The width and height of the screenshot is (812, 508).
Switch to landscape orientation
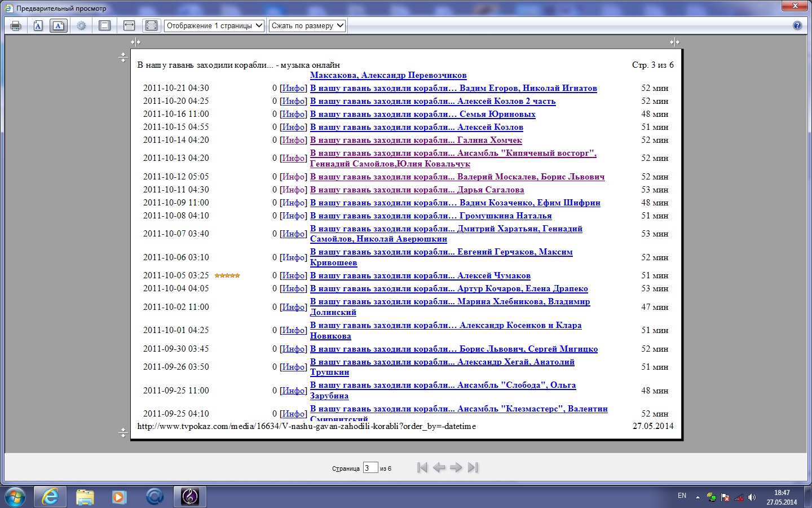58,25
